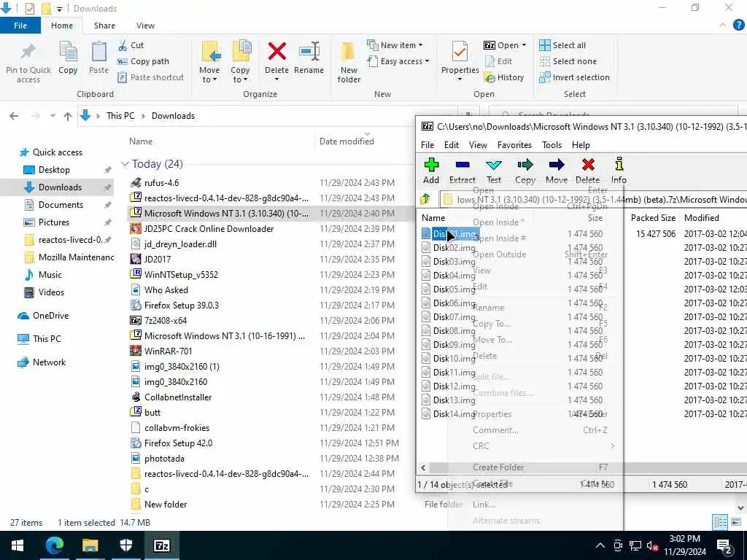Image resolution: width=747 pixels, height=560 pixels.
Task: Select Disk07.img in the 7-Zip list
Action: 454,316
